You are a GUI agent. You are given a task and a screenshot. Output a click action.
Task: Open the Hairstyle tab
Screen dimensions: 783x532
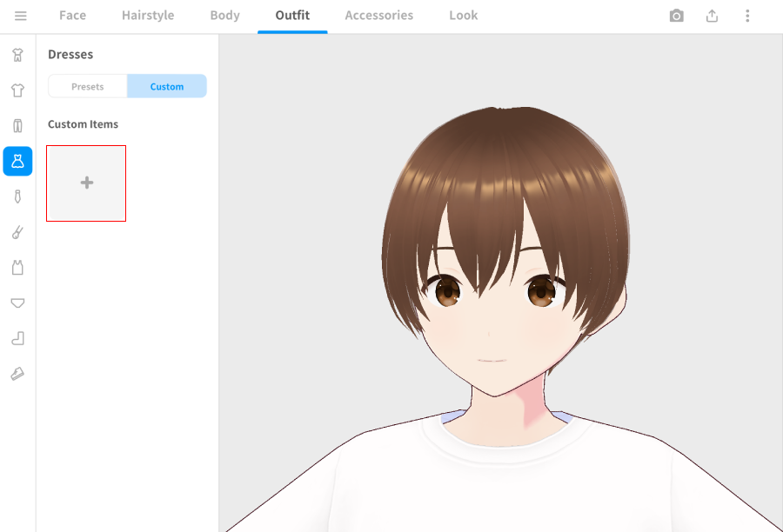coord(148,16)
